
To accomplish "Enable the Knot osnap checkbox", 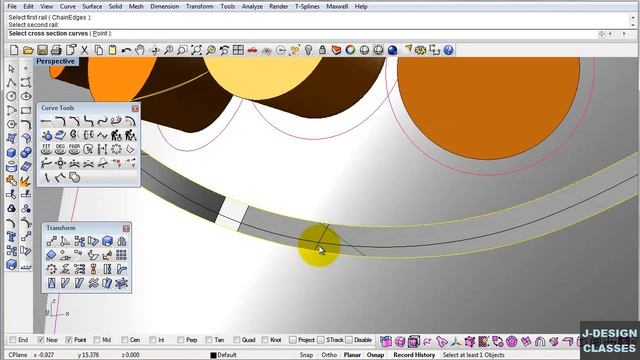I will (265, 340).
